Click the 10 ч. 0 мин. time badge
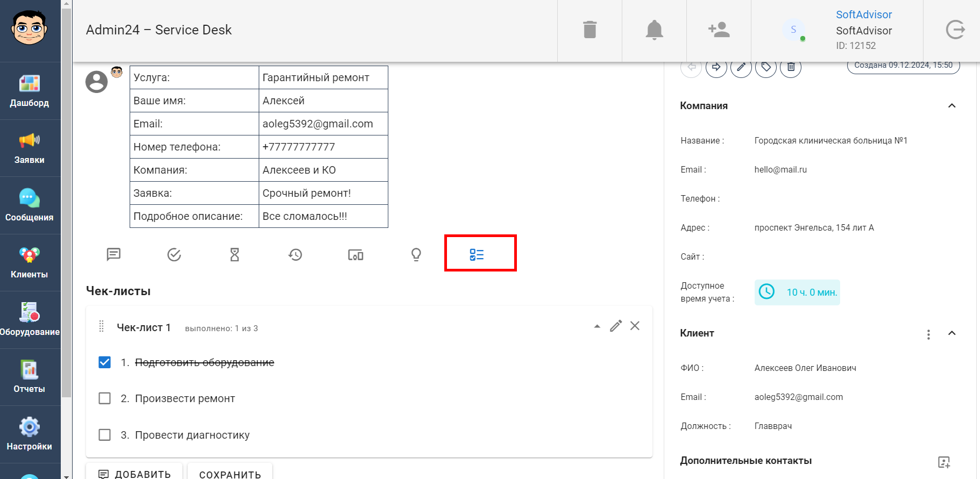Viewport: 980px width, 479px height. click(797, 292)
